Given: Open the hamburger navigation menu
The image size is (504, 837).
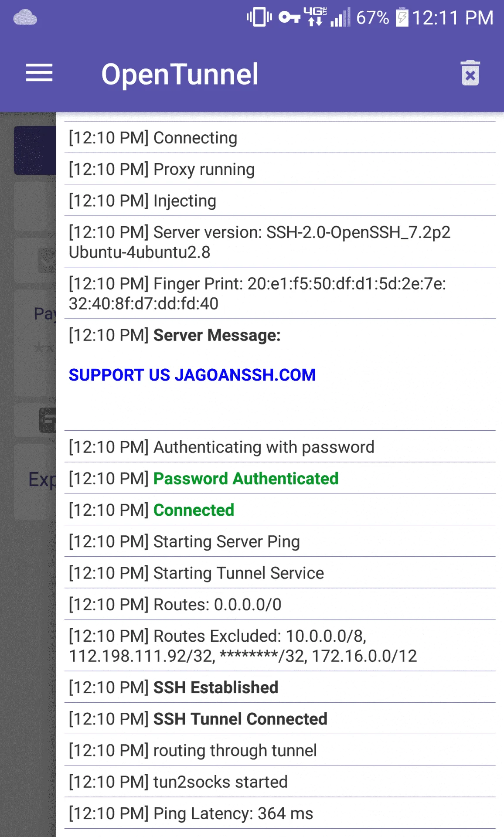Looking at the screenshot, I should coord(39,73).
